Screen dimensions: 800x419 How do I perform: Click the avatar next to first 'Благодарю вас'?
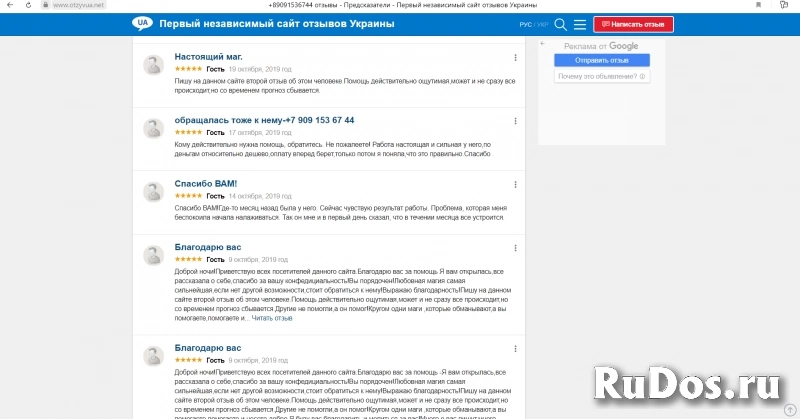pos(154,255)
